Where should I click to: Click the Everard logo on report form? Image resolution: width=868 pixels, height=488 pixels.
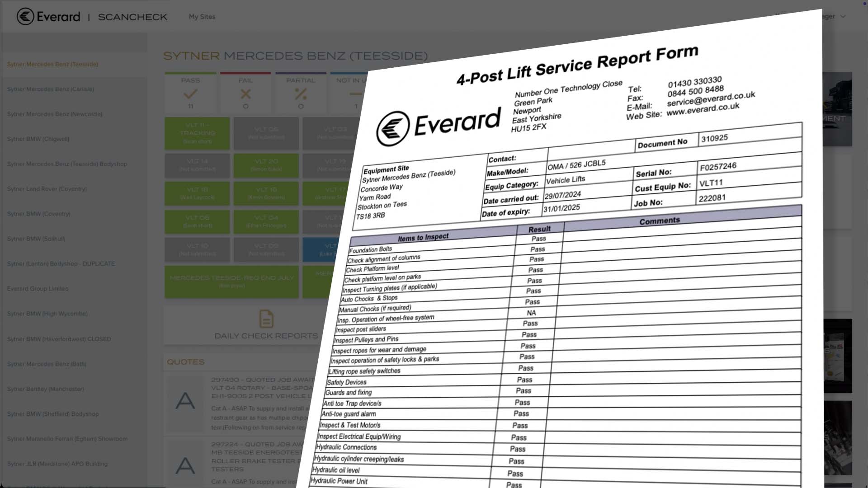tap(439, 127)
